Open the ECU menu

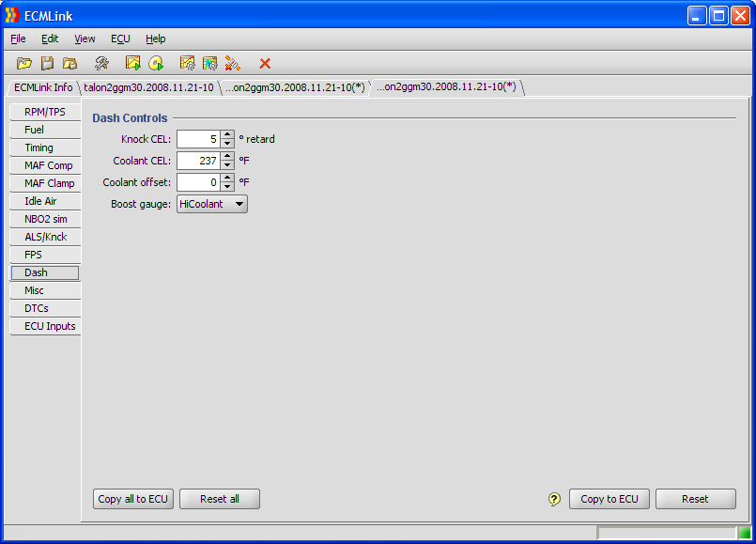coord(120,39)
